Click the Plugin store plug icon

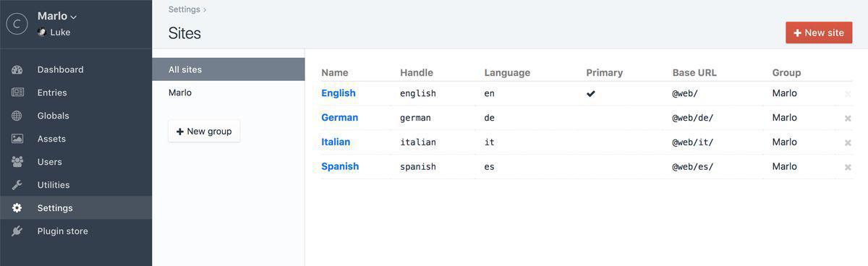17,231
